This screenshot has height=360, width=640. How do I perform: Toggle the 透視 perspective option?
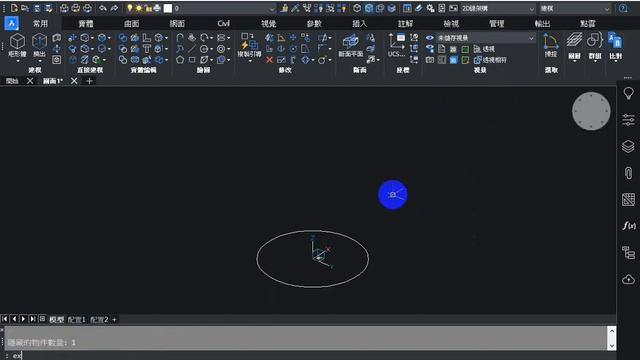[x=484, y=49]
